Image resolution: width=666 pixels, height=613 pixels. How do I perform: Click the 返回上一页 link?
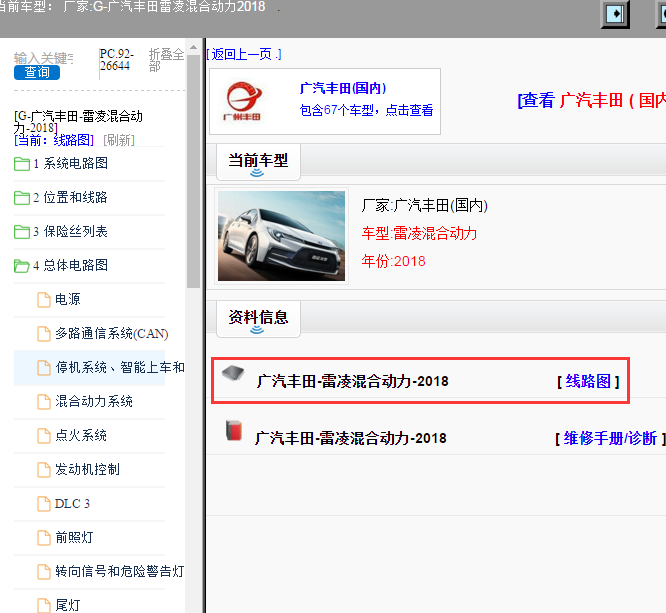(244, 54)
